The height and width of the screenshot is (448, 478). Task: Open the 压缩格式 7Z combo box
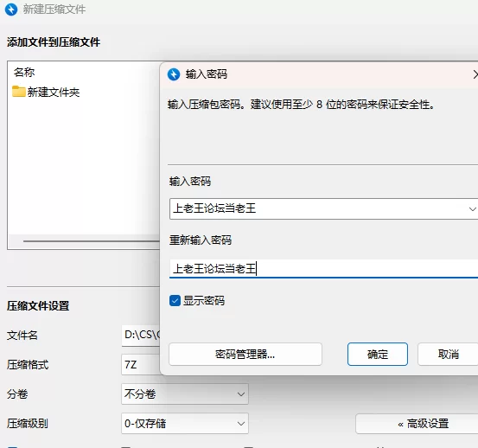(x=141, y=364)
